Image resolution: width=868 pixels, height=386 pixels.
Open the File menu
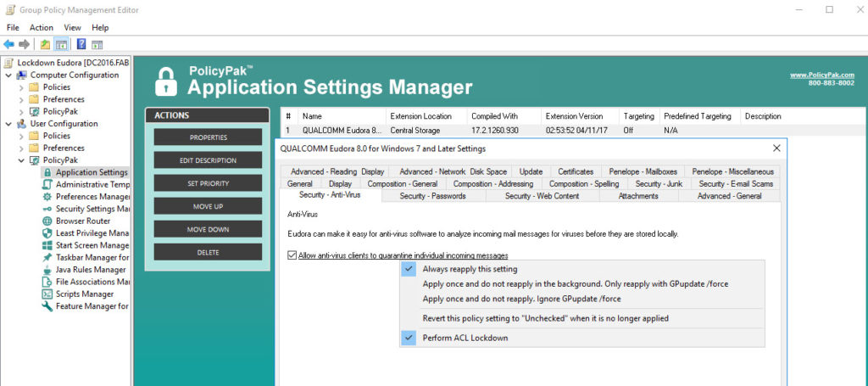[13, 27]
